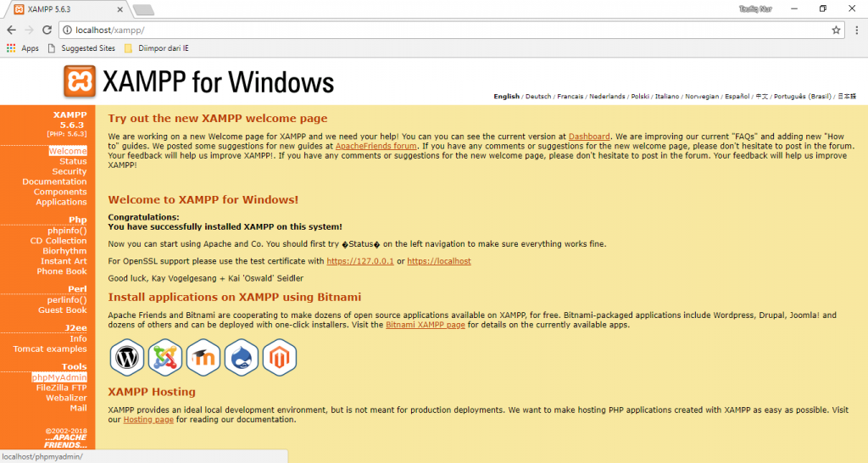Follow the ApacheFriends forum link
This screenshot has width=868, height=463.
376,146
